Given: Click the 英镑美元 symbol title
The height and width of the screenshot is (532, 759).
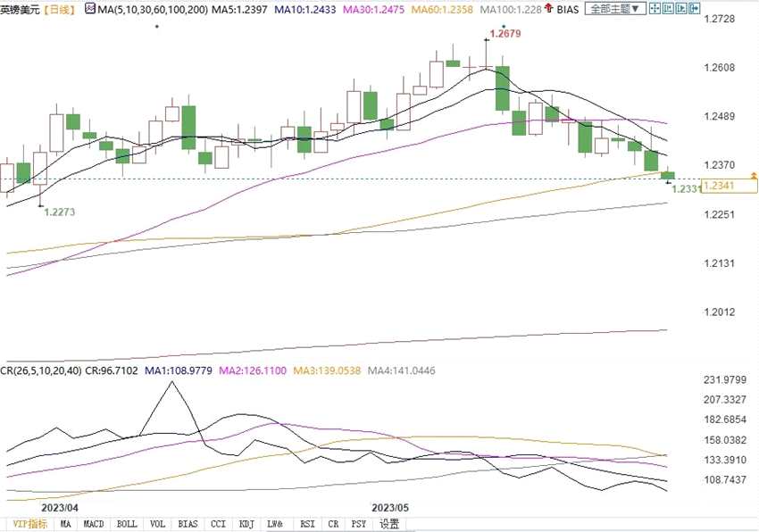Looking at the screenshot, I should [x=21, y=9].
